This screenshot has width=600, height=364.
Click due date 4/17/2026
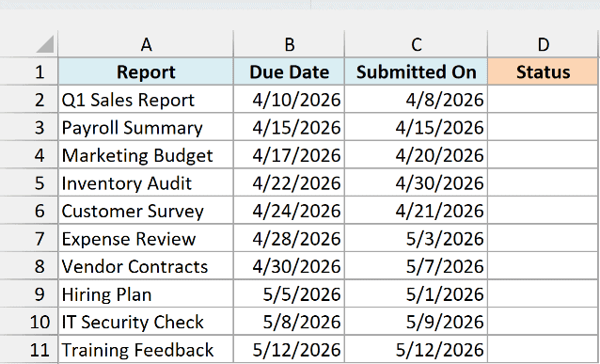click(290, 155)
